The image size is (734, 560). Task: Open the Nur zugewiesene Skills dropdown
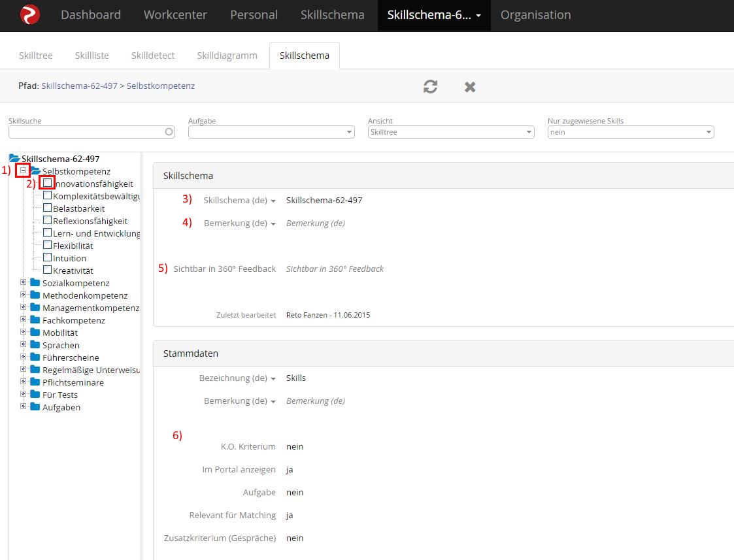click(631, 132)
